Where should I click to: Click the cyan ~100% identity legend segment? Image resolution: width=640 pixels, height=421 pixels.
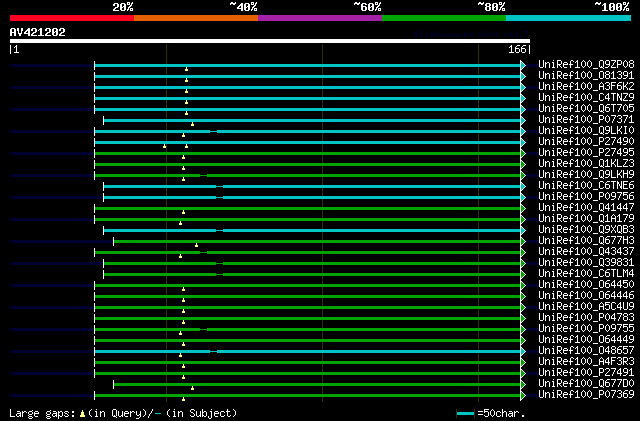tap(569, 18)
